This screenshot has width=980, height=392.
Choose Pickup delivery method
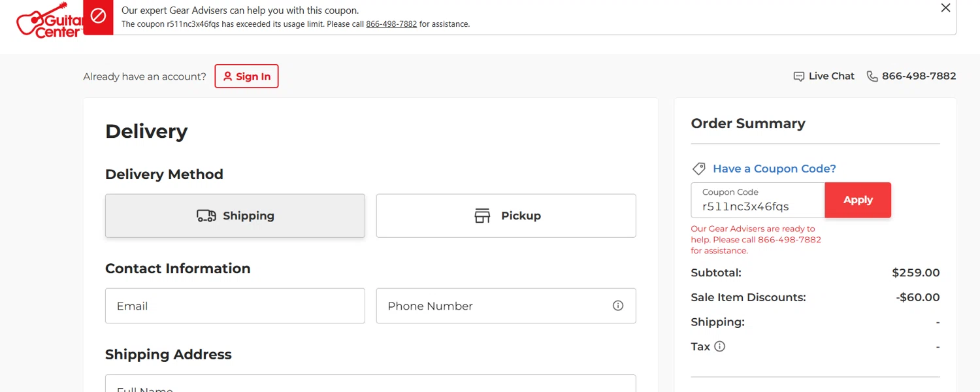coord(506,216)
